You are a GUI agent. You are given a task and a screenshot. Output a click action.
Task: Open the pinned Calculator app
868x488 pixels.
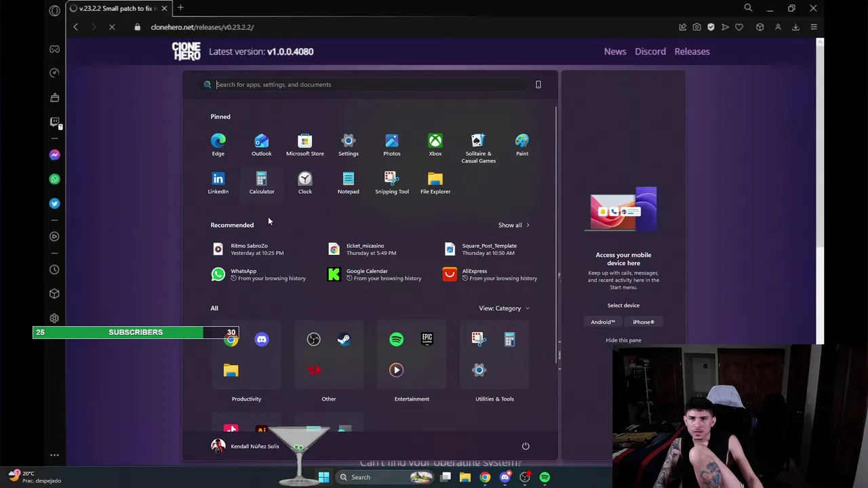point(261,182)
